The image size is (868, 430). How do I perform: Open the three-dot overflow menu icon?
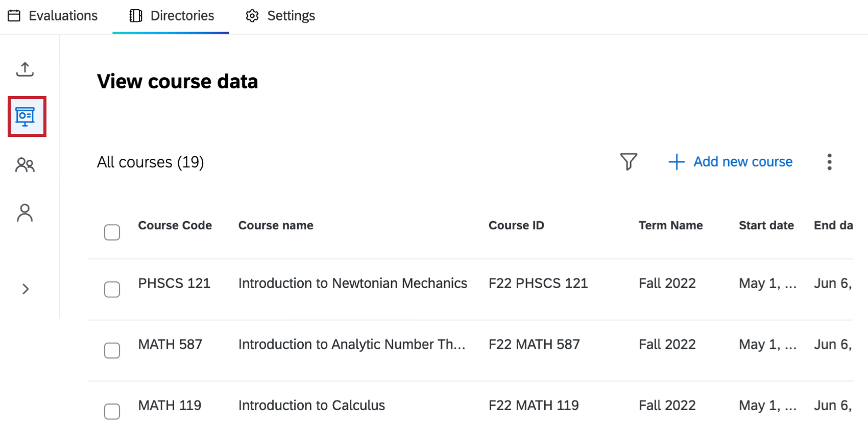(830, 161)
